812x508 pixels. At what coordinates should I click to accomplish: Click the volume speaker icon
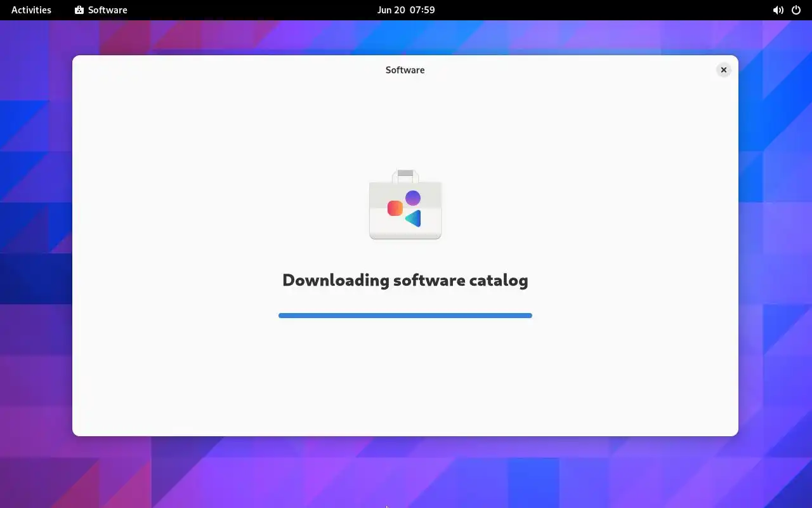(x=778, y=10)
